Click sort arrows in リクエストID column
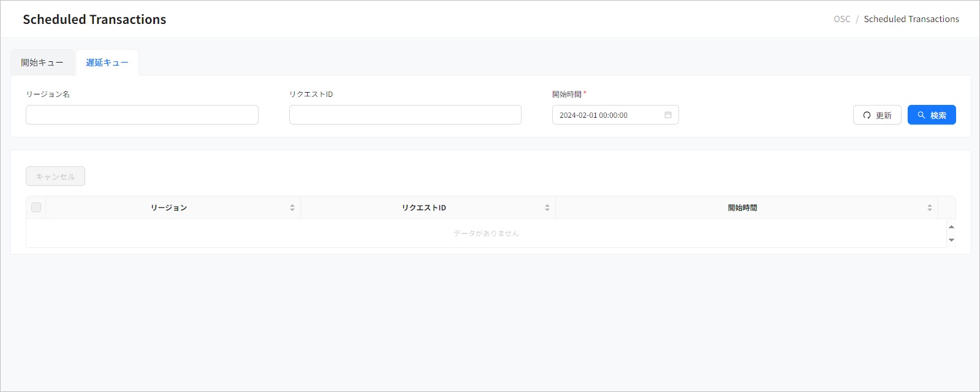Viewport: 980px width, 392px height. (547, 208)
